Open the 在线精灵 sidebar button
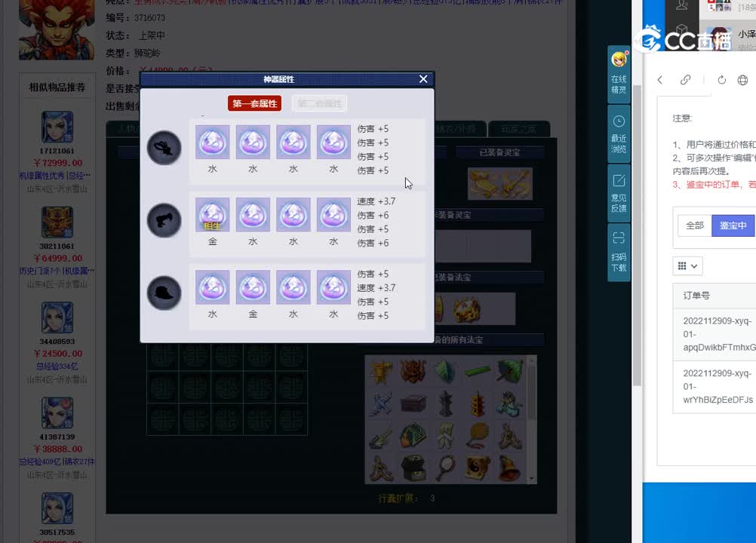 pos(619,74)
